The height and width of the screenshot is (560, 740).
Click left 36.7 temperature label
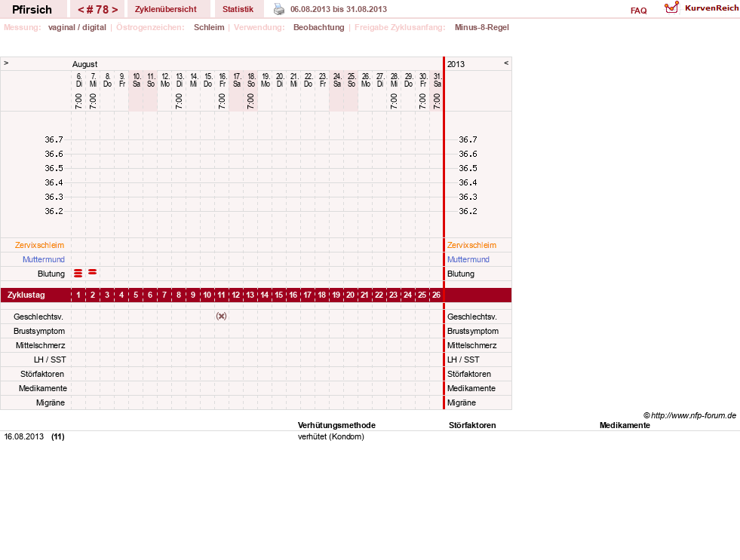pos(54,139)
